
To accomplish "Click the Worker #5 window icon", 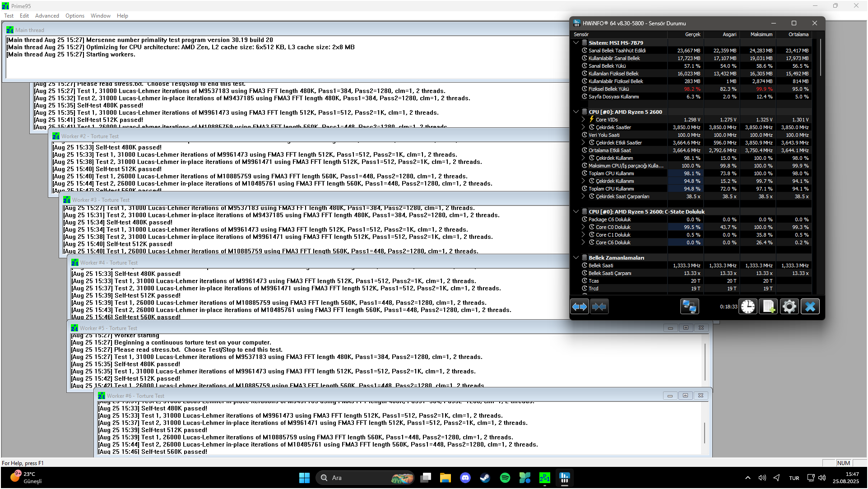I will [74, 328].
